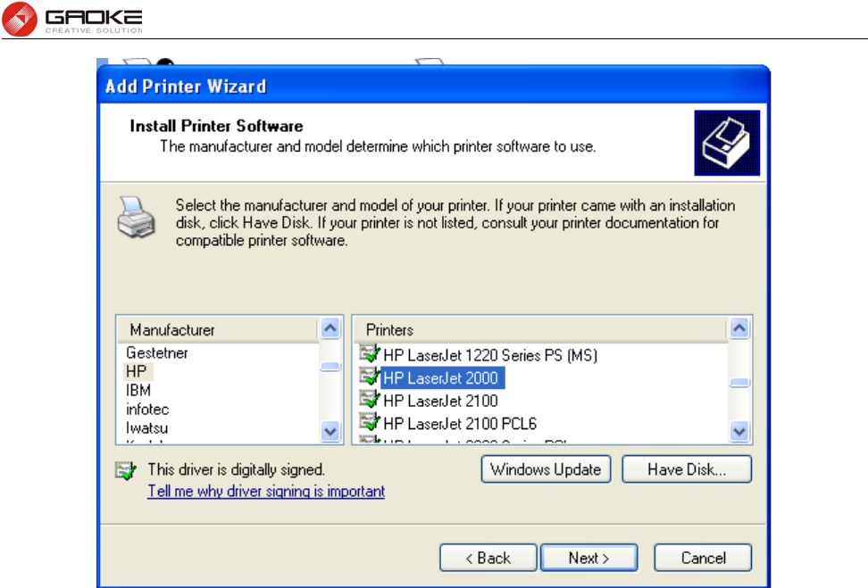Screen dimensions: 868x588
Task: Click Manufacturer list scroll up arrow
Action: 330,328
